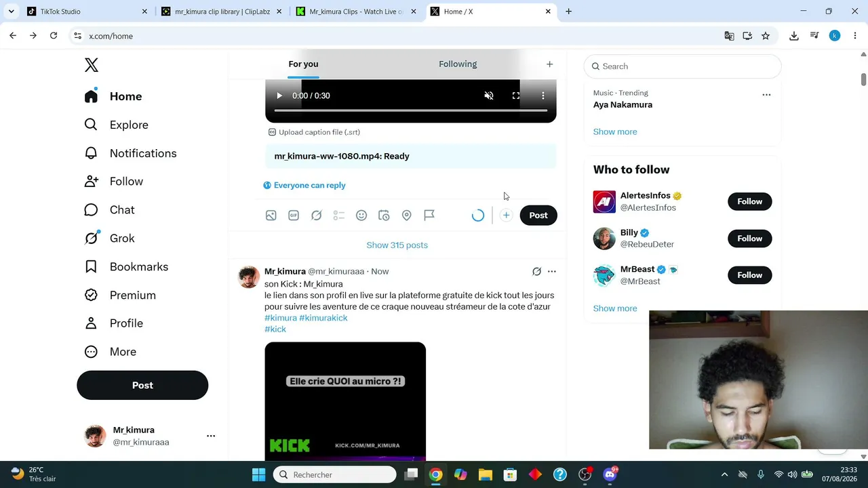This screenshot has height=488, width=868.
Task: Open Profile in the sidebar
Action: click(x=113, y=323)
